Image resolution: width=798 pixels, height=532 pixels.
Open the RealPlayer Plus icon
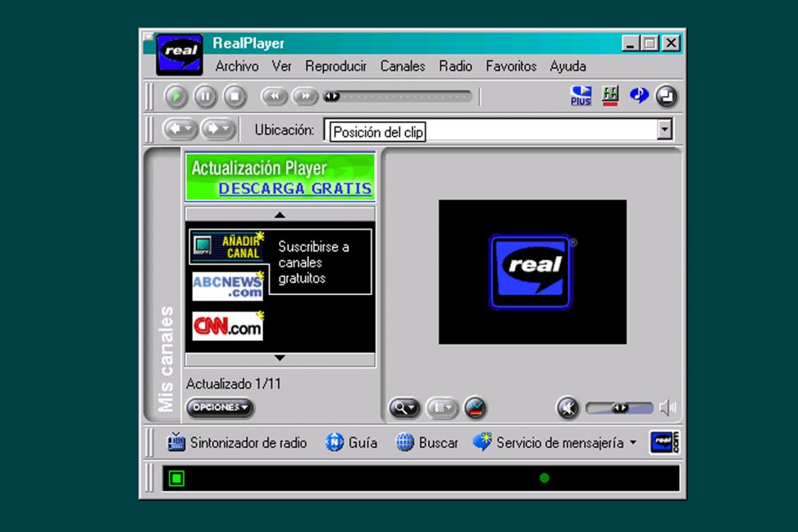[x=581, y=96]
